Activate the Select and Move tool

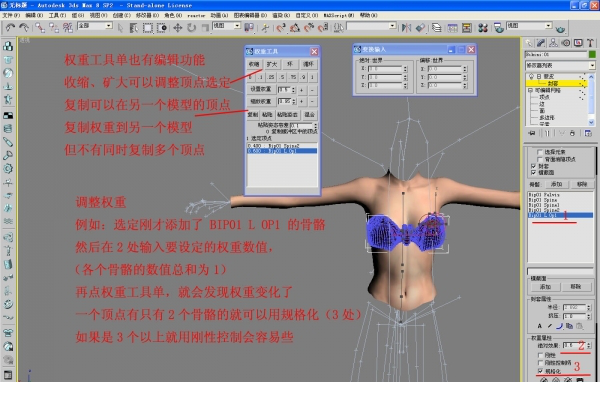tap(178, 28)
